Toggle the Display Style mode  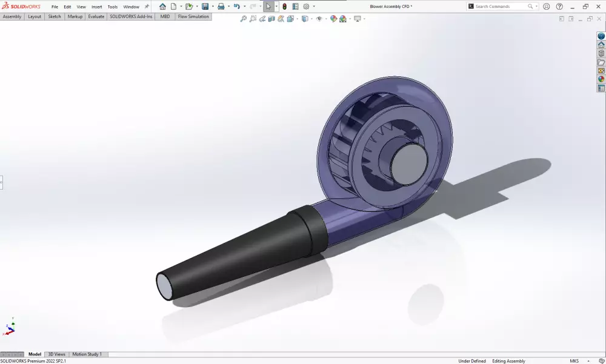(305, 19)
